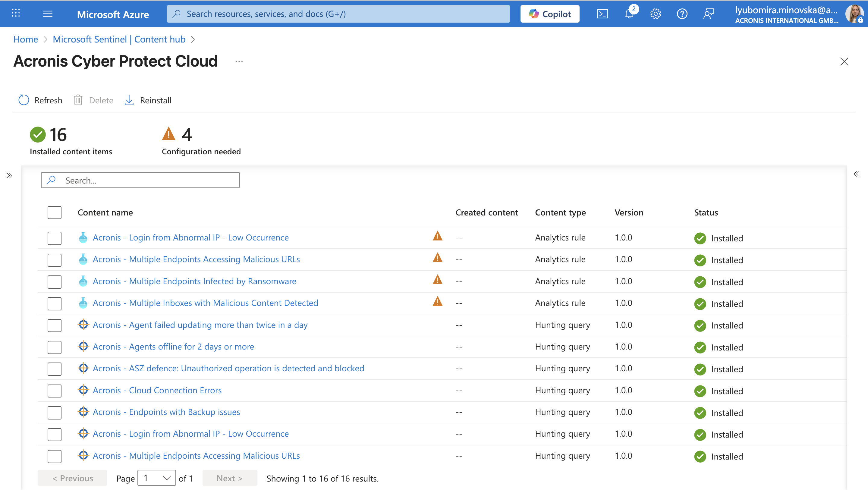This screenshot has height=490, width=868.
Task: Tick checkbox for Agents offline for 2 days
Action: point(54,347)
